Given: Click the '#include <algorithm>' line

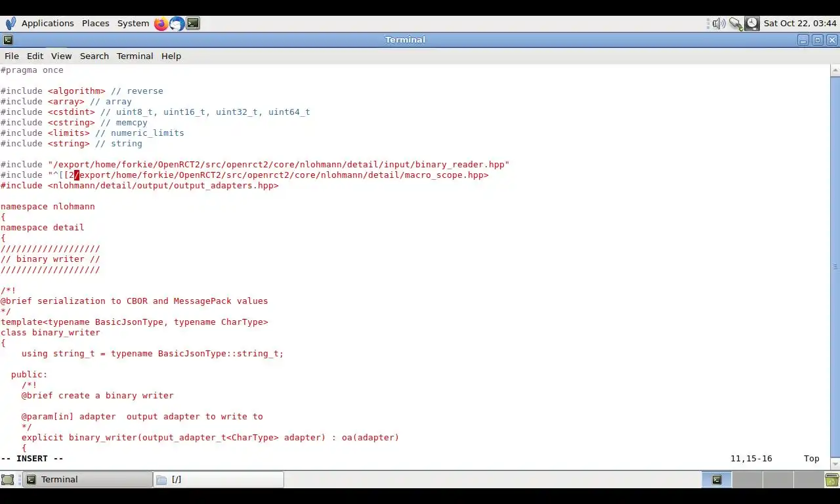Looking at the screenshot, I should [82, 91].
